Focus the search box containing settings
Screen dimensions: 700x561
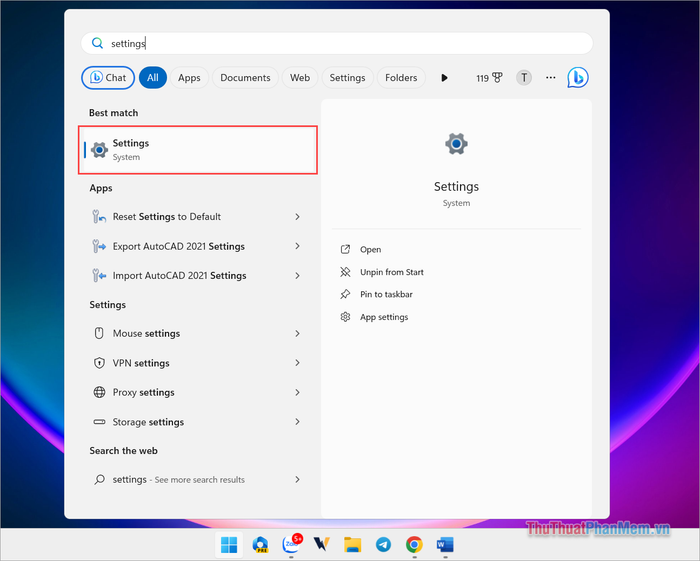pyautogui.click(x=337, y=43)
